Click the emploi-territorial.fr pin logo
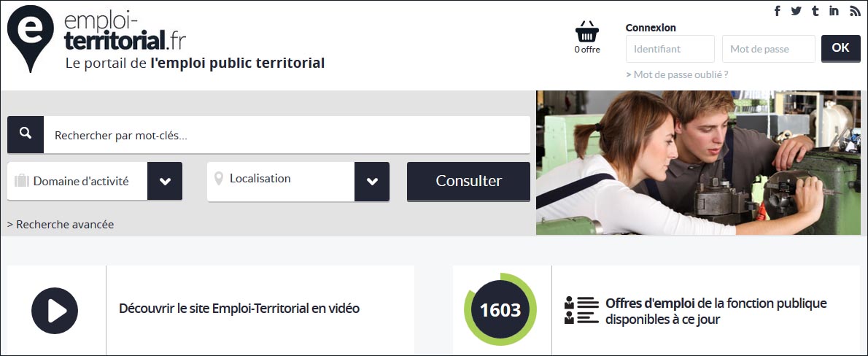Viewport: 868px width, 356px height. (31, 39)
